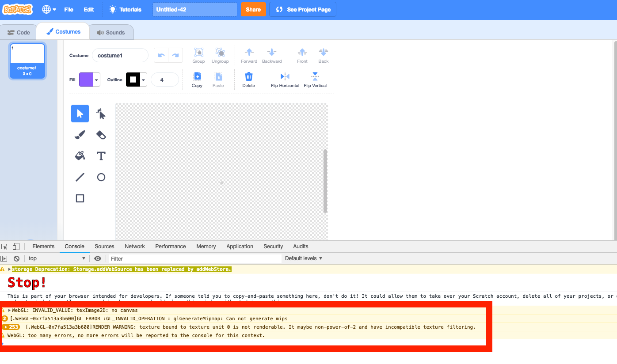
Task: Choose the Line tool
Action: tap(80, 177)
